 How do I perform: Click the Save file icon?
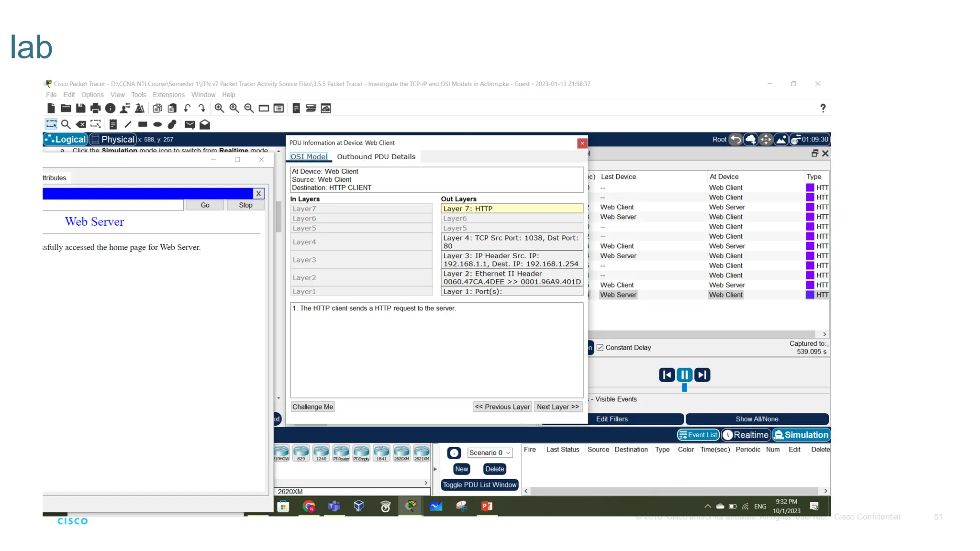point(80,109)
